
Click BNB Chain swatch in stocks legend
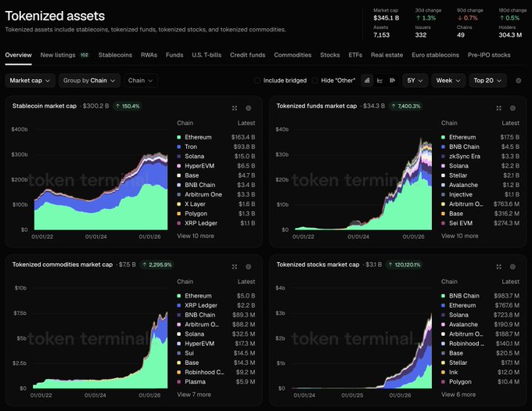pyautogui.click(x=443, y=296)
